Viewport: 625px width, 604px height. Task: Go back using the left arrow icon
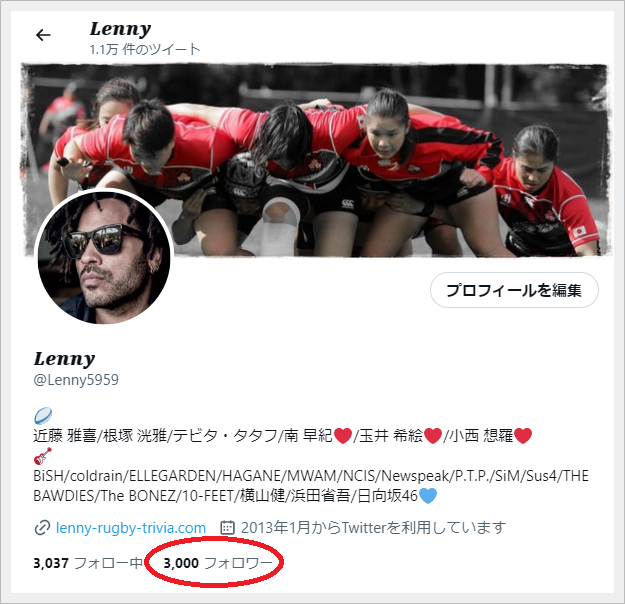point(43,35)
